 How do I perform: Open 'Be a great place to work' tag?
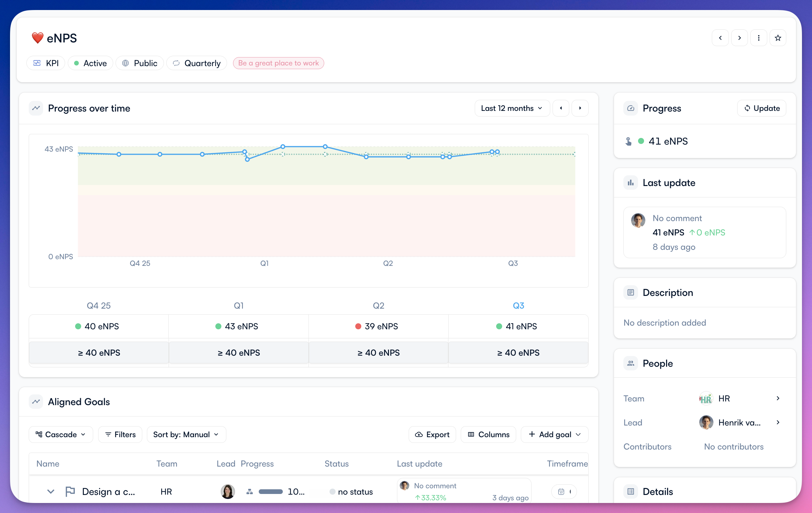(x=278, y=63)
